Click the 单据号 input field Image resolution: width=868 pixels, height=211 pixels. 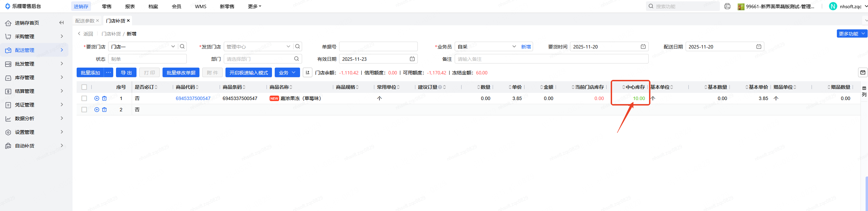[378, 46]
